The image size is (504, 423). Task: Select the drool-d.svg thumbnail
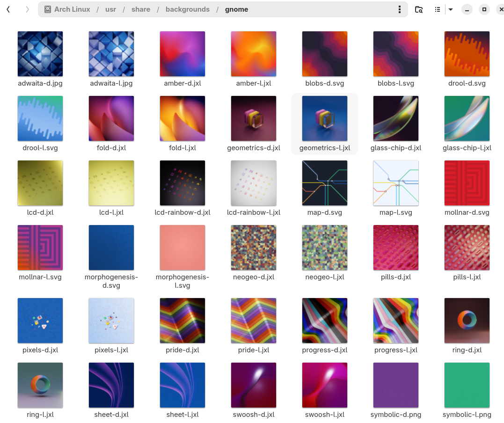pyautogui.click(x=467, y=54)
